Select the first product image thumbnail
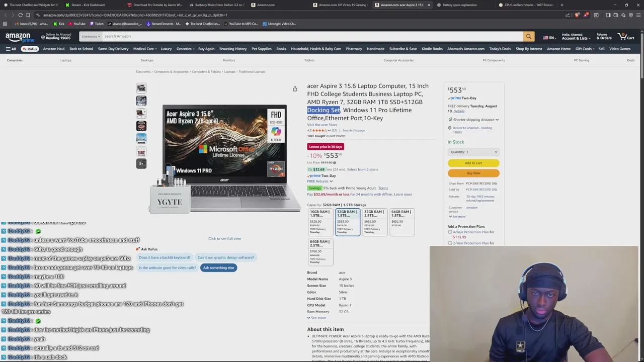The height and width of the screenshot is (362, 644). [x=141, y=88]
